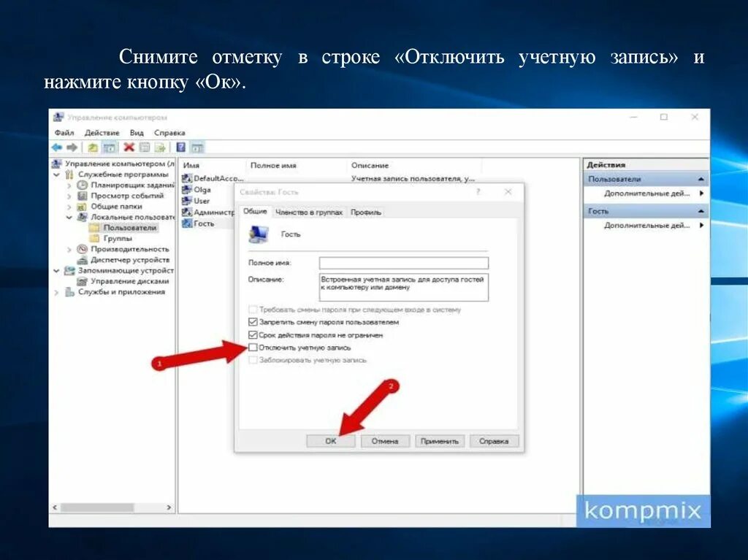Expand the Планировщик заданий node
Image resolution: width=748 pixels, height=560 pixels.
coord(69,185)
